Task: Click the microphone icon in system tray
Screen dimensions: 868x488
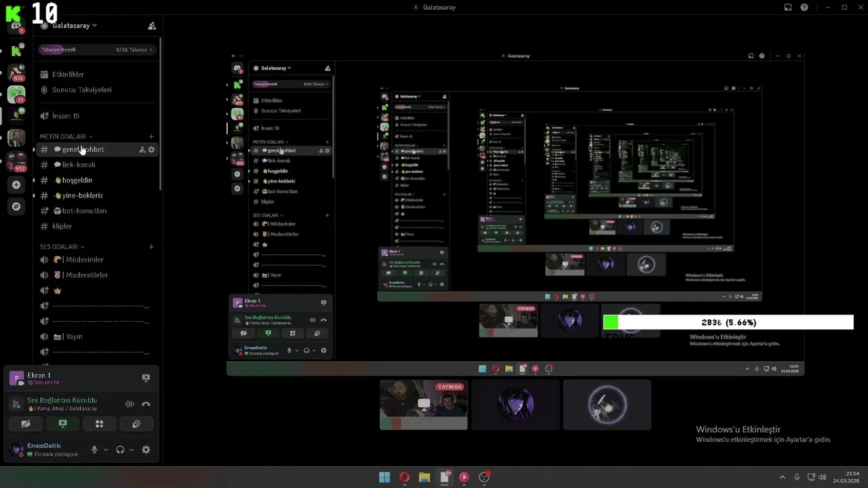Action: pyautogui.click(x=797, y=477)
